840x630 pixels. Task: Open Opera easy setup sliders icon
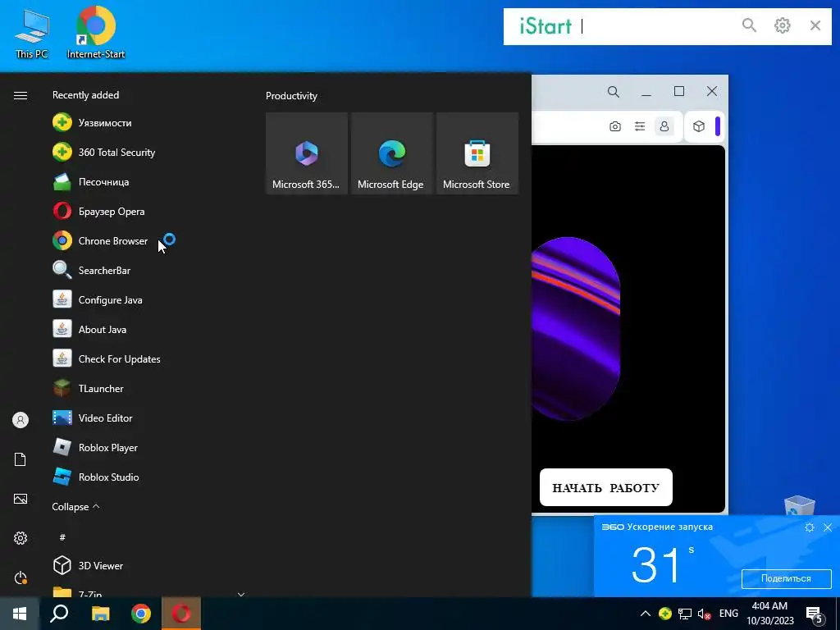(x=640, y=126)
